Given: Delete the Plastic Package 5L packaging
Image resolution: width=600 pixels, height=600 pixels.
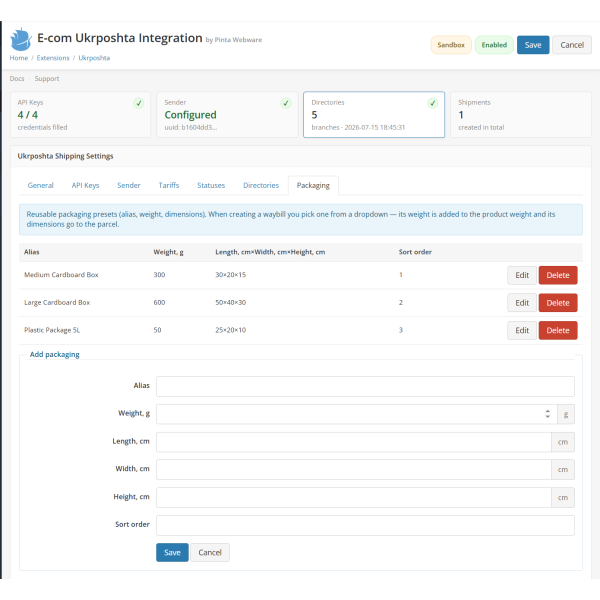Looking at the screenshot, I should click(558, 330).
